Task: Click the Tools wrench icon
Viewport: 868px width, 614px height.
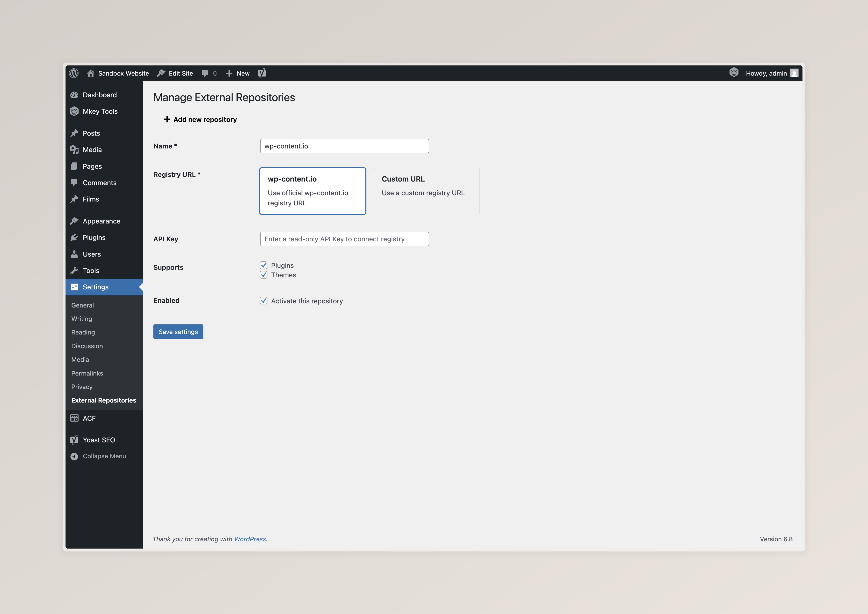Action: click(74, 271)
